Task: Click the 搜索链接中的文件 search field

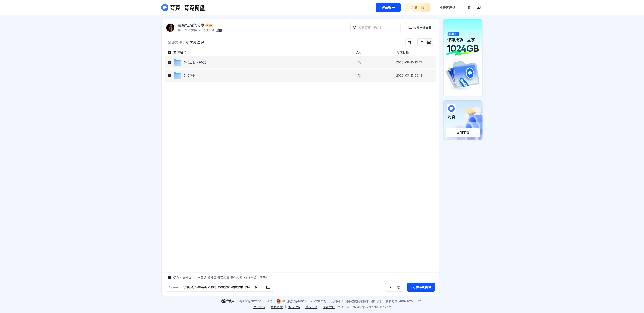Action: pyautogui.click(x=375, y=28)
